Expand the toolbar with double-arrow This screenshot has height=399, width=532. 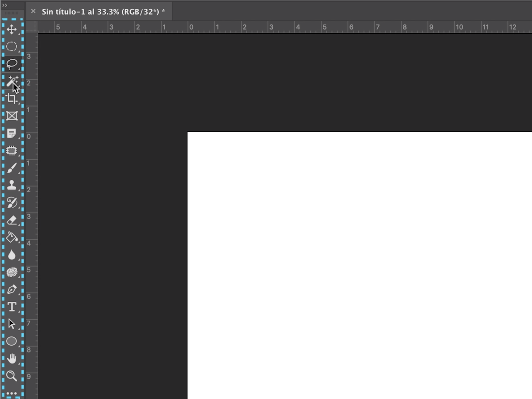[x=5, y=5]
